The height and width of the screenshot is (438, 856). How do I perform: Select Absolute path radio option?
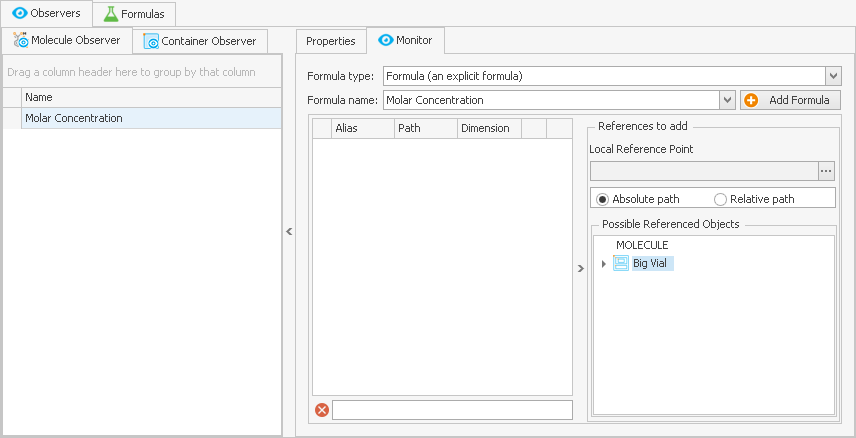602,199
